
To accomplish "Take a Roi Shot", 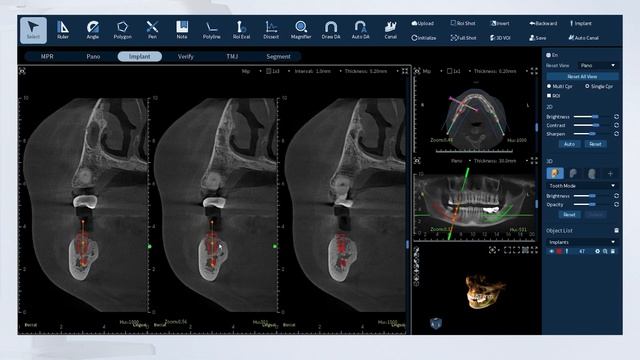I will (x=463, y=23).
